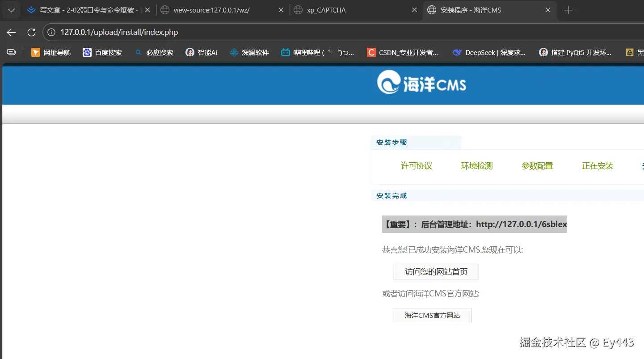Open the 搭建 PyQt5 开发环 bookmark
This screenshot has width=644, height=359.
coord(576,52)
